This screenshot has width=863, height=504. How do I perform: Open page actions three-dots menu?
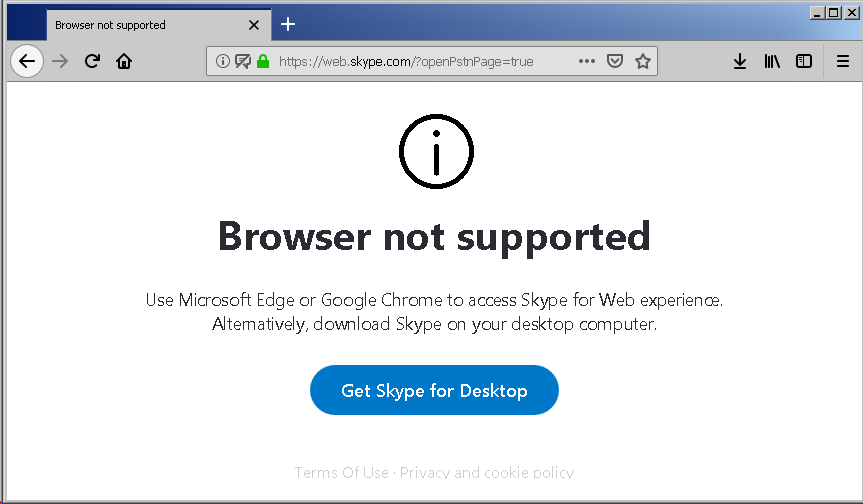587,61
